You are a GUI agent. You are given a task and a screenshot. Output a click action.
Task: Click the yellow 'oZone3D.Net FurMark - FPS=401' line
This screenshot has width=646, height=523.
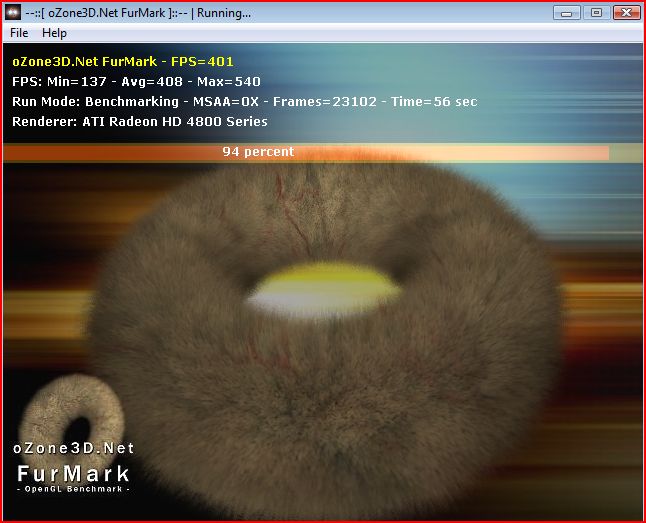pyautogui.click(x=123, y=62)
